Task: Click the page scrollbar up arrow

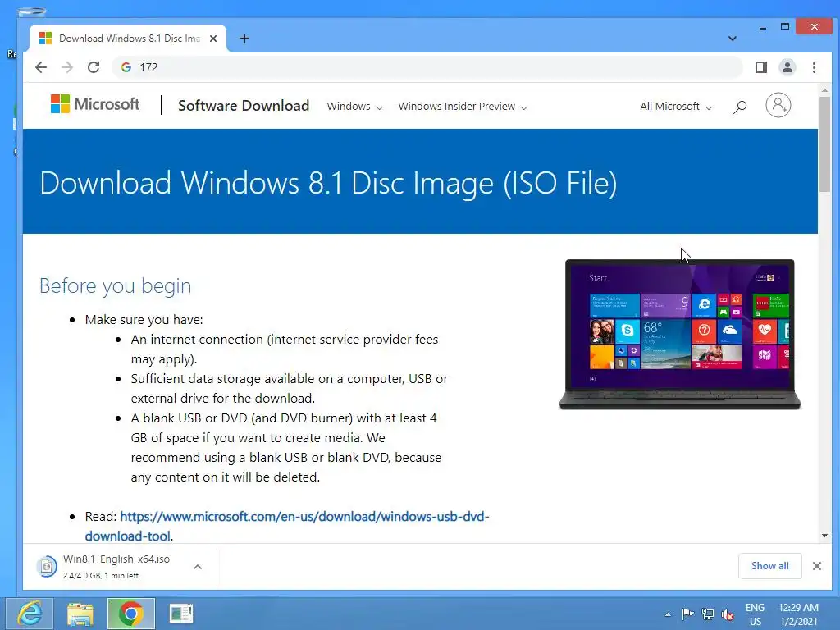Action: point(824,90)
